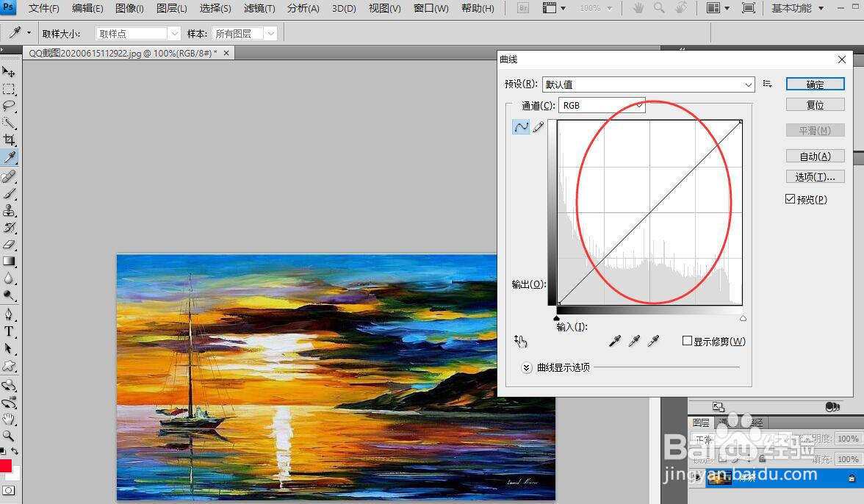Click the 自动(A) auto button

(x=815, y=156)
